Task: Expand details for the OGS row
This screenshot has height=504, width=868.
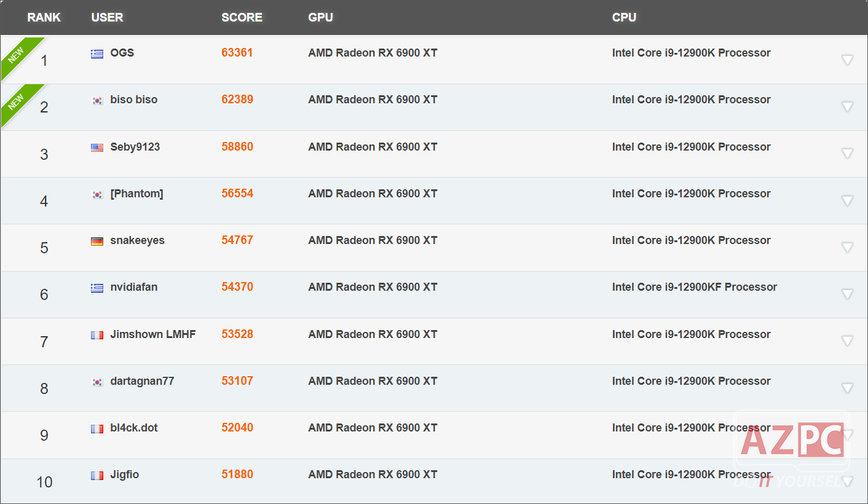Action: point(847,60)
